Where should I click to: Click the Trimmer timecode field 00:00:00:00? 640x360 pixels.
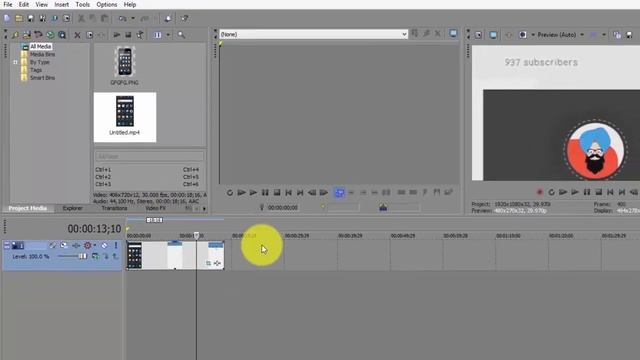(x=283, y=208)
